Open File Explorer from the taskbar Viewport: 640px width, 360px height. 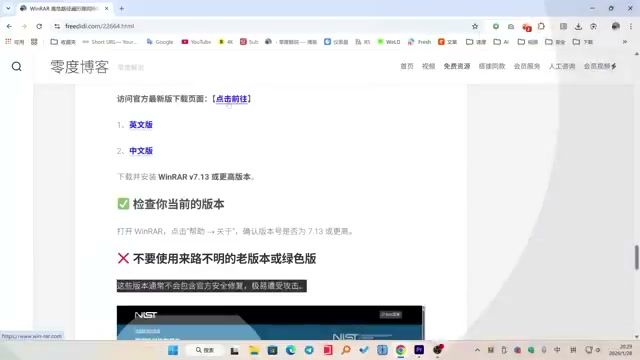tap(254, 350)
